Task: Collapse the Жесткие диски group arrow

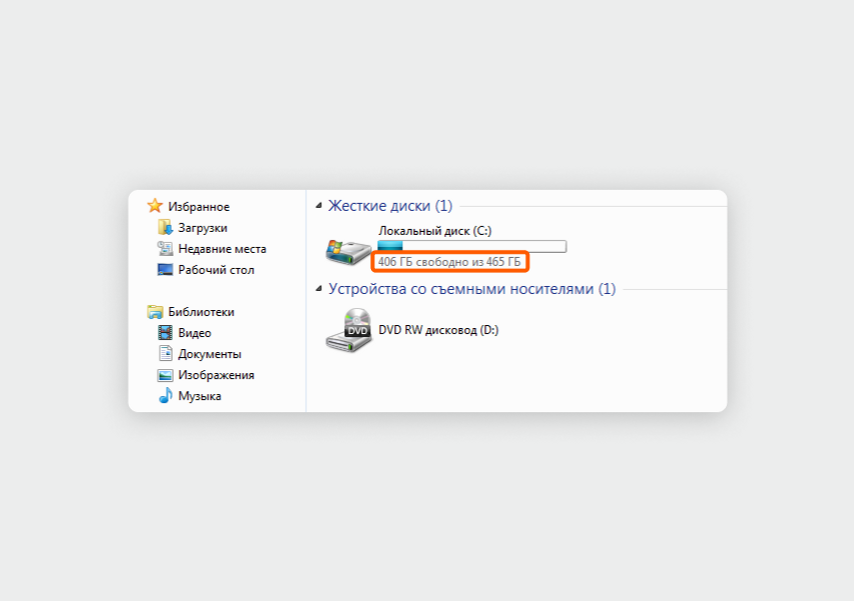Action: [319, 205]
